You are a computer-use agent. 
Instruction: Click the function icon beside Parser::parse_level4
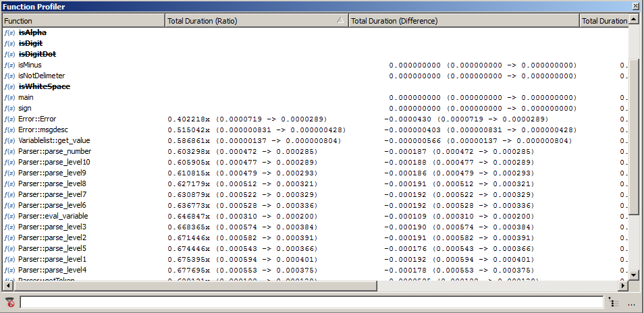9,270
